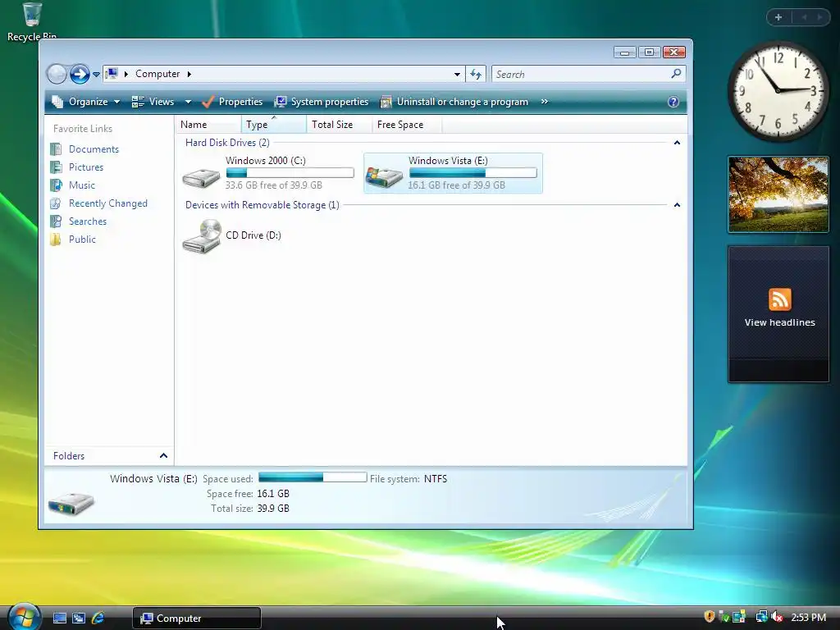Viewport: 840px width, 630px height.
Task: Click the Forward navigation arrow
Action: tap(80, 74)
